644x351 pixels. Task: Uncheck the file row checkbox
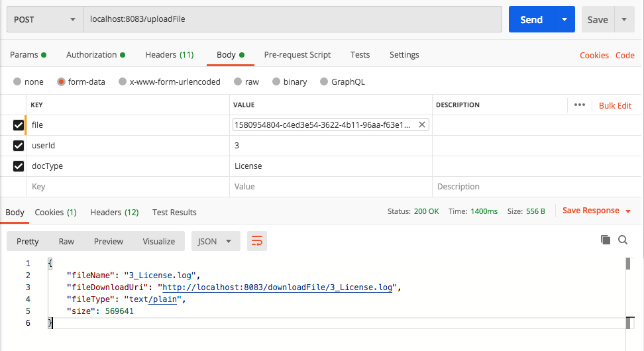tap(19, 125)
